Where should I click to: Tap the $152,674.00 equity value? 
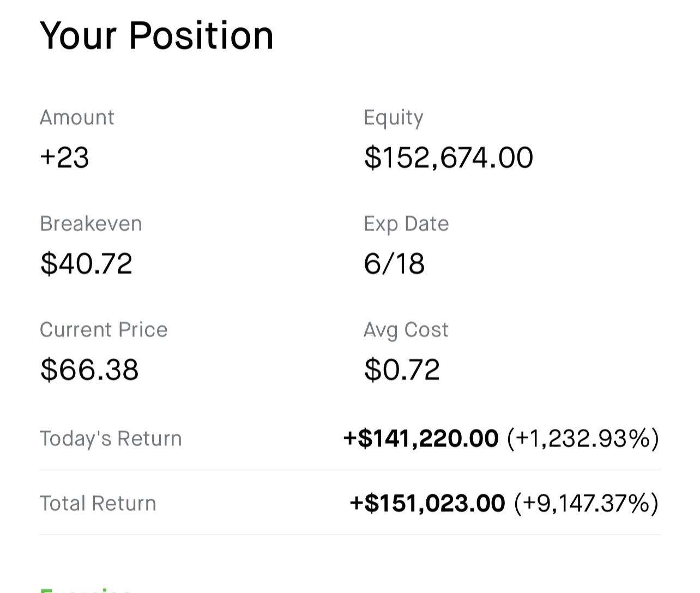448,158
